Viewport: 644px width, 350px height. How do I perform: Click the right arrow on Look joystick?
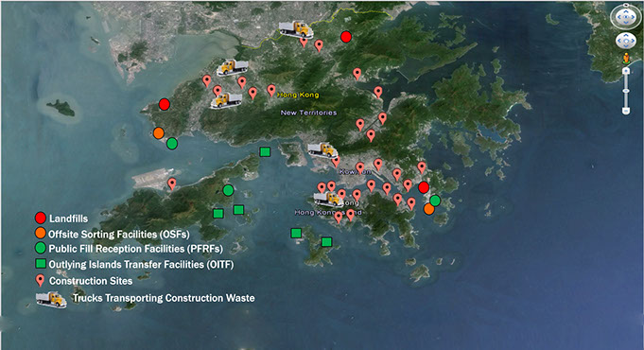(x=632, y=17)
